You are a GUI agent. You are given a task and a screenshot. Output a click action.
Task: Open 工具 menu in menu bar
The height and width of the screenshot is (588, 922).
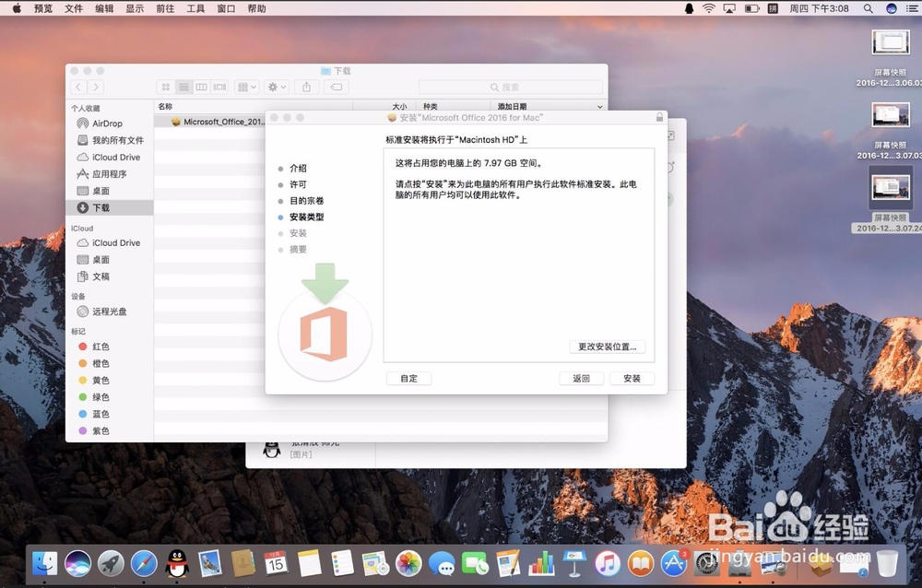click(x=195, y=8)
